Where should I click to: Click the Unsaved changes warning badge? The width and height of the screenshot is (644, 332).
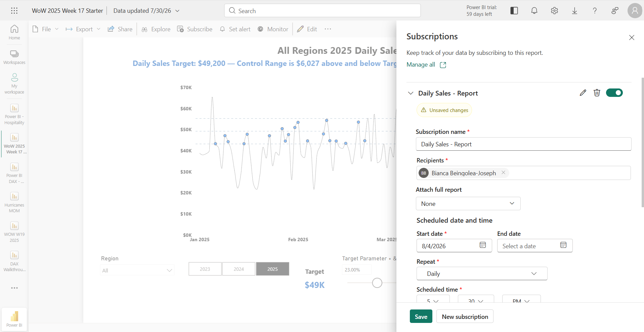pos(444,110)
